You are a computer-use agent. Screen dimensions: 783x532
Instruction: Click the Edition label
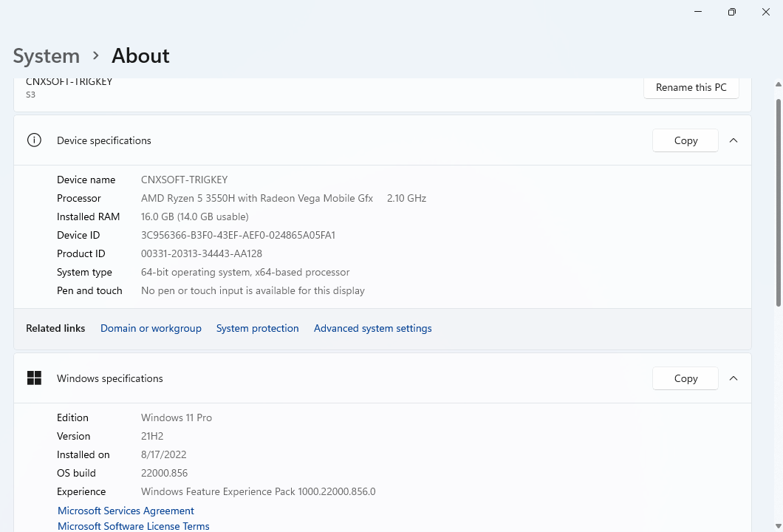[72, 417]
